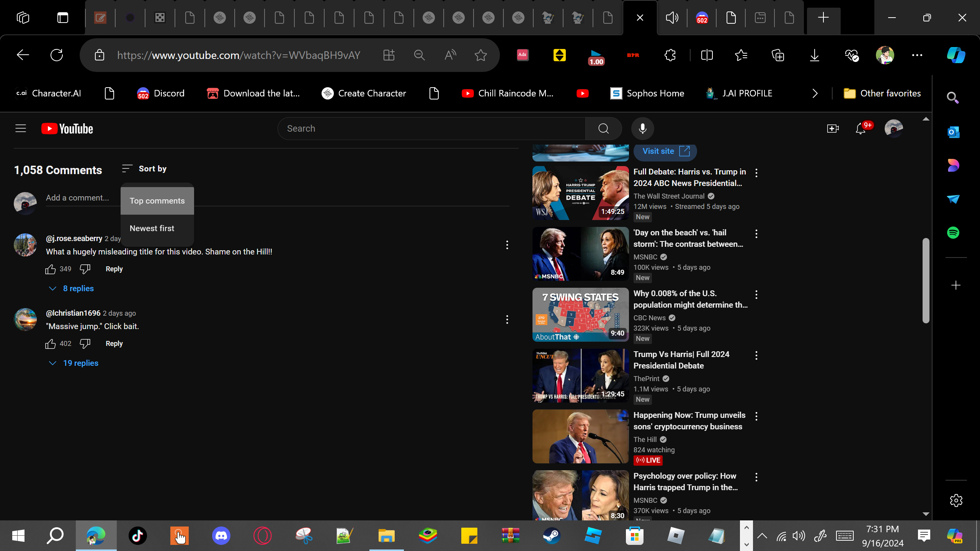Click the Visit site link
980x551 pixels.
[665, 152]
